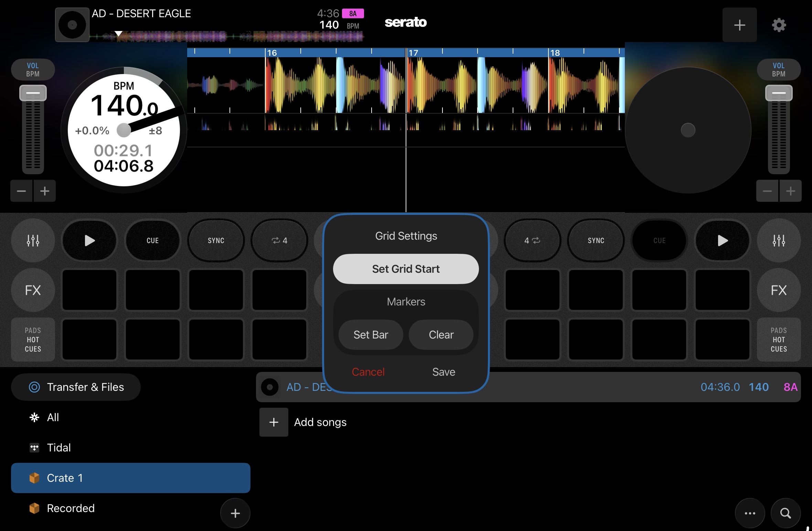Open the three-dot more options button

(x=750, y=513)
